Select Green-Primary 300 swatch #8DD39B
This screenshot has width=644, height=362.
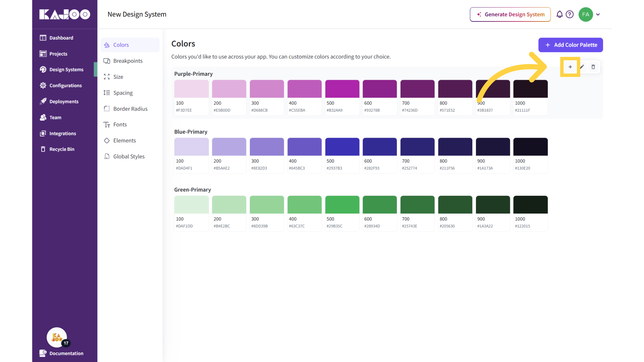pyautogui.click(x=267, y=214)
